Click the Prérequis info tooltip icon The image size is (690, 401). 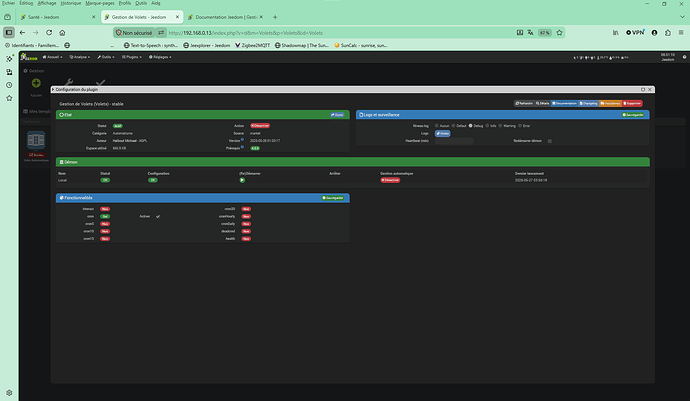point(242,147)
